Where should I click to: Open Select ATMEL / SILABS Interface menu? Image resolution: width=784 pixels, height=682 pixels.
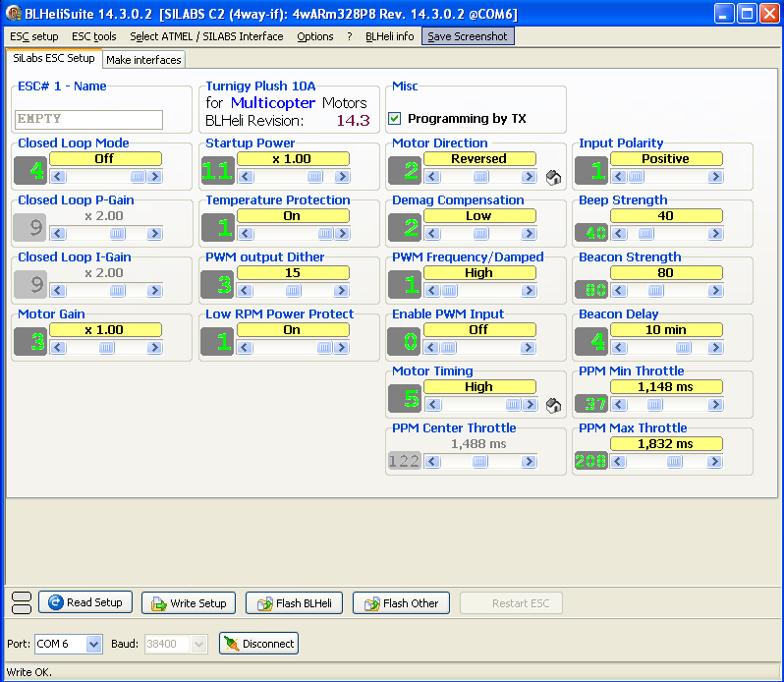(206, 36)
